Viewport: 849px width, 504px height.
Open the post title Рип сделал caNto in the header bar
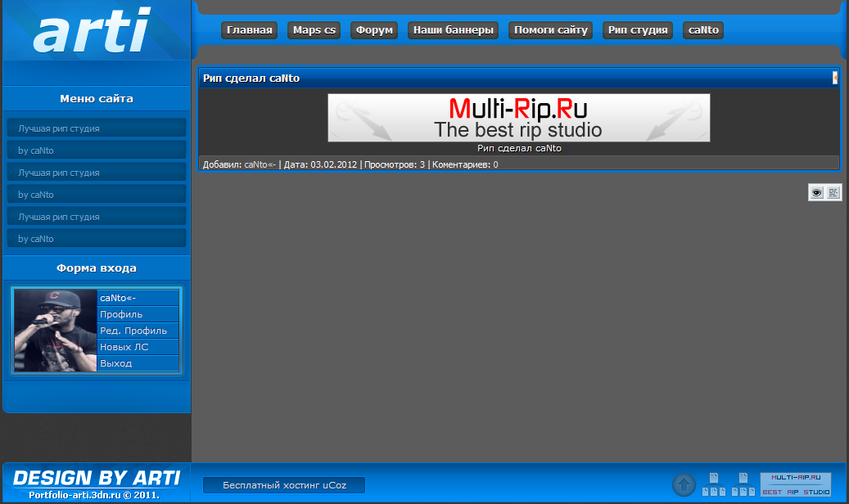[x=251, y=79]
